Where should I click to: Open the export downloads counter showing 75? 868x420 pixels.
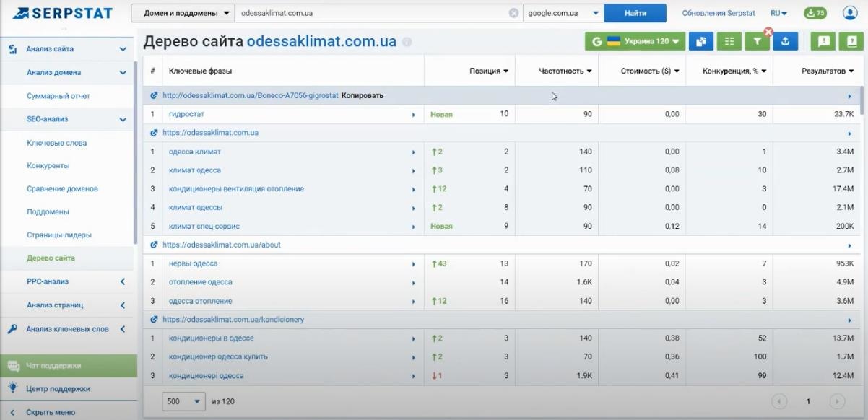tap(815, 13)
